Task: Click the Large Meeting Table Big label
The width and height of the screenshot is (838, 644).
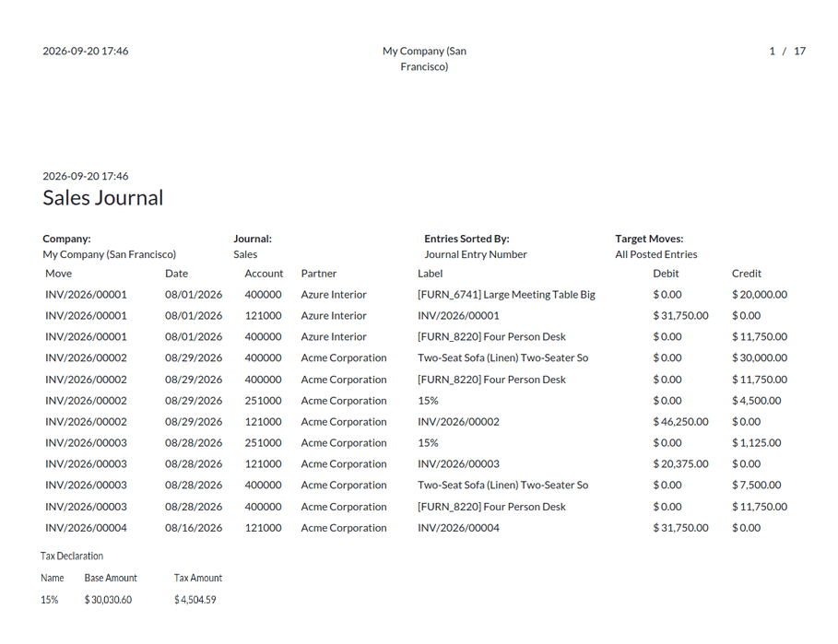Action: (506, 294)
